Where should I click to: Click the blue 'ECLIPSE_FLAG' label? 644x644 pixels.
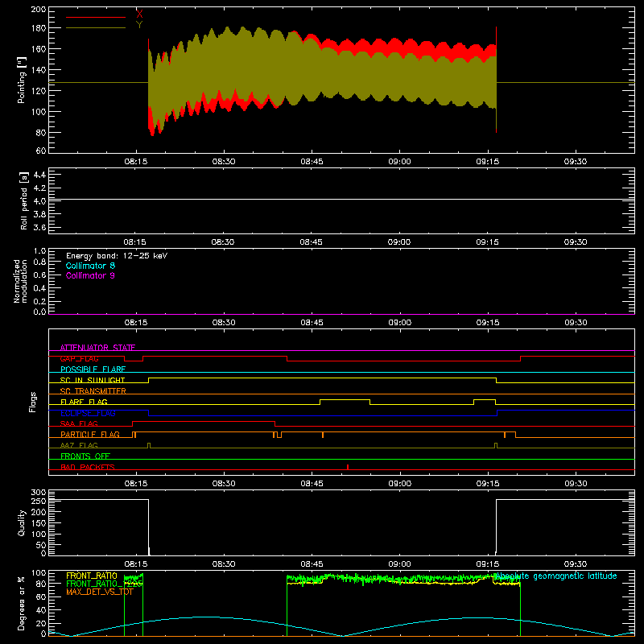tap(88, 413)
